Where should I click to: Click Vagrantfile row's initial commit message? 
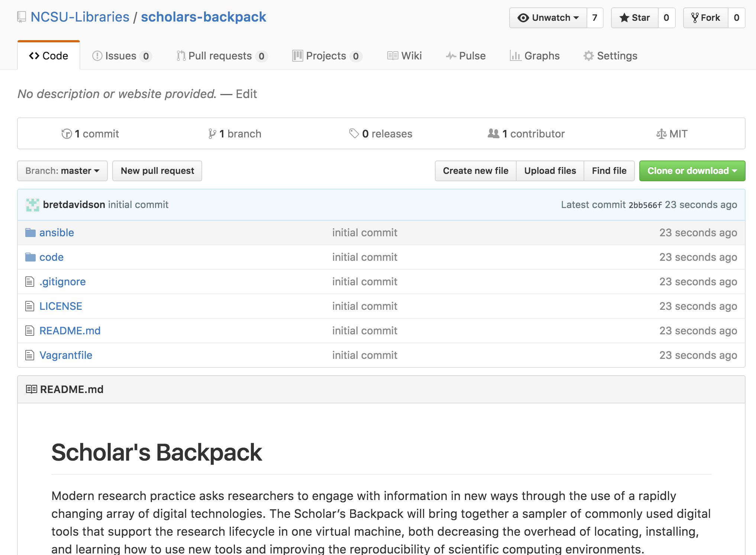coord(365,355)
